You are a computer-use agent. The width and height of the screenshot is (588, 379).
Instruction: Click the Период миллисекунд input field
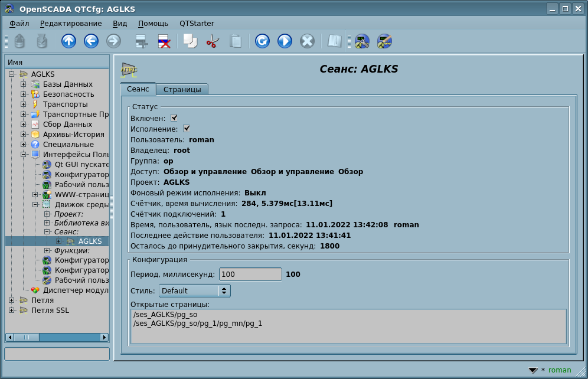(250, 275)
